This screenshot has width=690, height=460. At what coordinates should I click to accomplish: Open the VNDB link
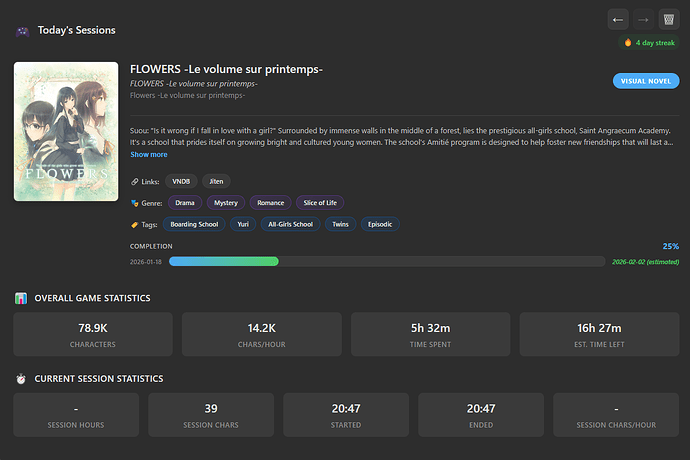pyautogui.click(x=181, y=181)
